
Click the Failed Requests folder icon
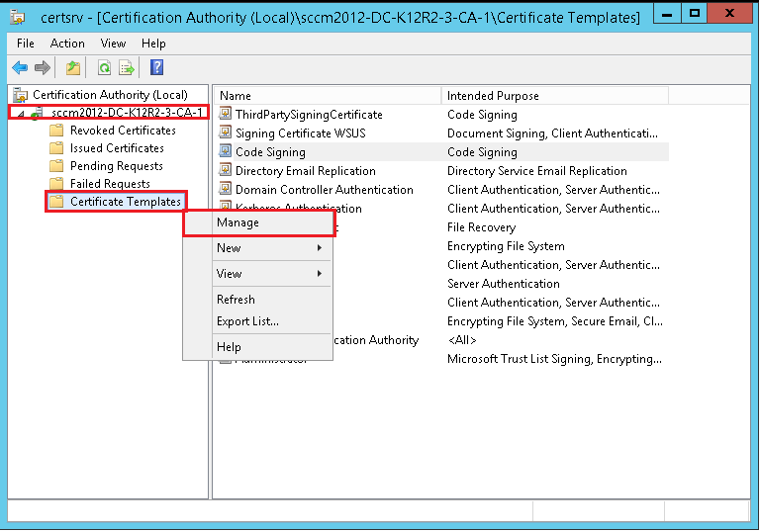pos(56,183)
